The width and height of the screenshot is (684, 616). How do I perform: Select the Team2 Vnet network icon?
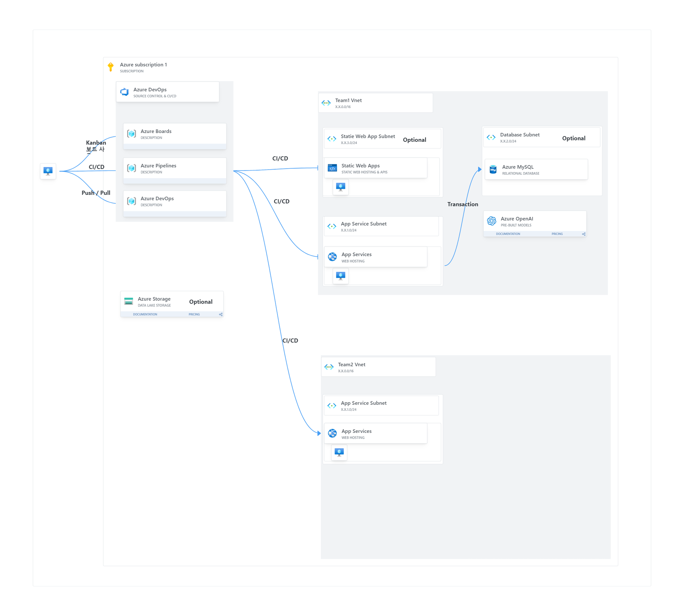pos(329,367)
